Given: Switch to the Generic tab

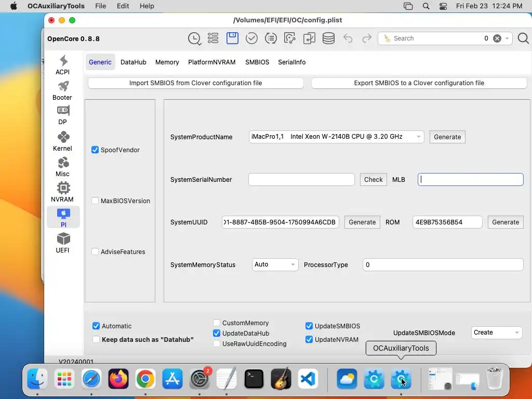Looking at the screenshot, I should pyautogui.click(x=100, y=62).
